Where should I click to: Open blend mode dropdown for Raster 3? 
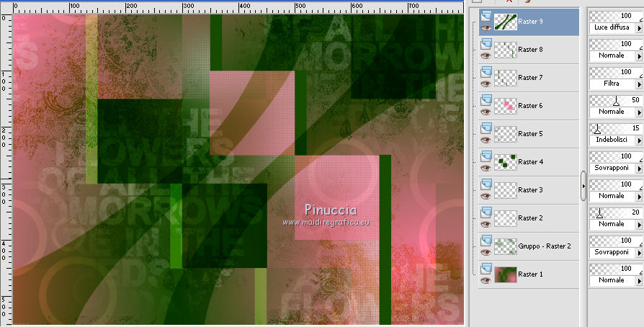coord(639,197)
